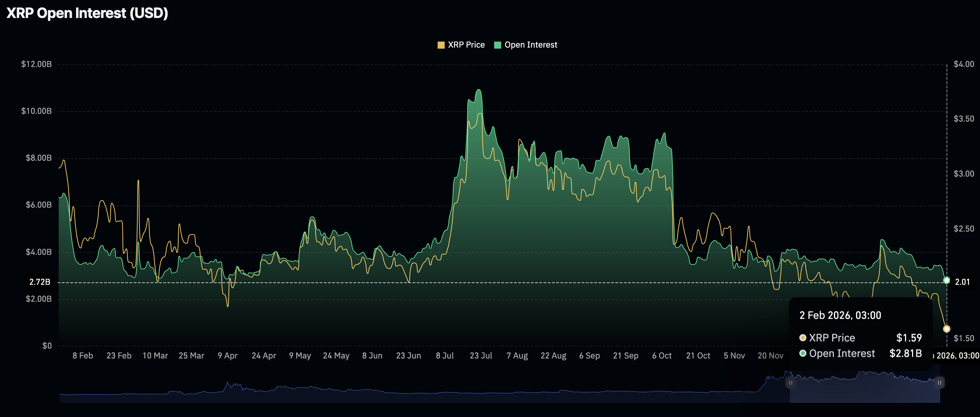Click the left range slider handle
This screenshot has width=980, height=417.
tap(790, 382)
